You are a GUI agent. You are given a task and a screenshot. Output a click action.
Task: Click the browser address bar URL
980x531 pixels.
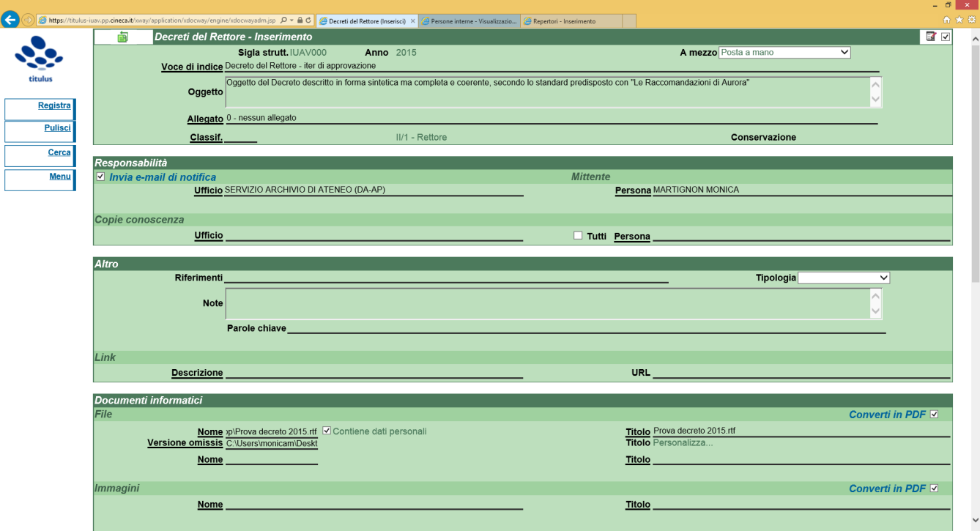pos(157,21)
